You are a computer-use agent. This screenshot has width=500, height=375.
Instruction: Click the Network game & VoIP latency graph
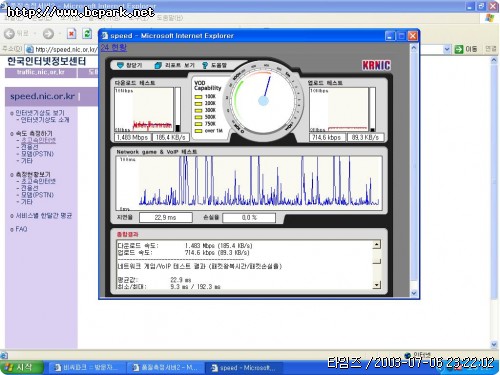coord(249,183)
